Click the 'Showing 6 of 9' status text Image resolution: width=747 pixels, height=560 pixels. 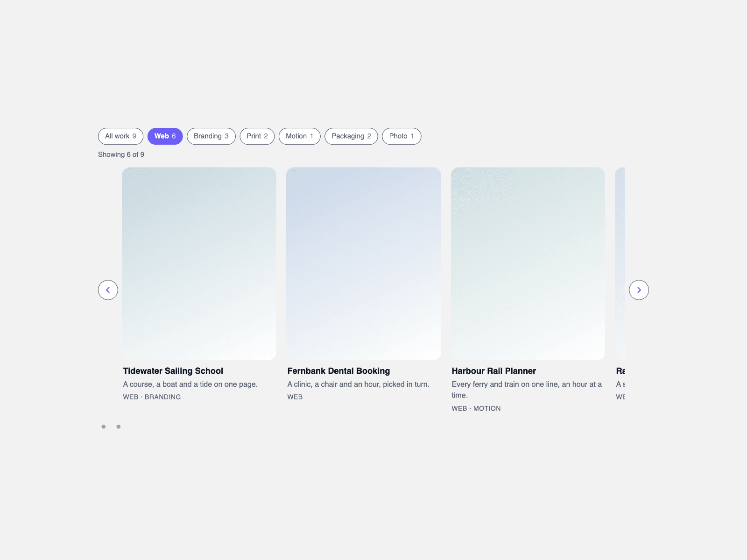point(121,154)
